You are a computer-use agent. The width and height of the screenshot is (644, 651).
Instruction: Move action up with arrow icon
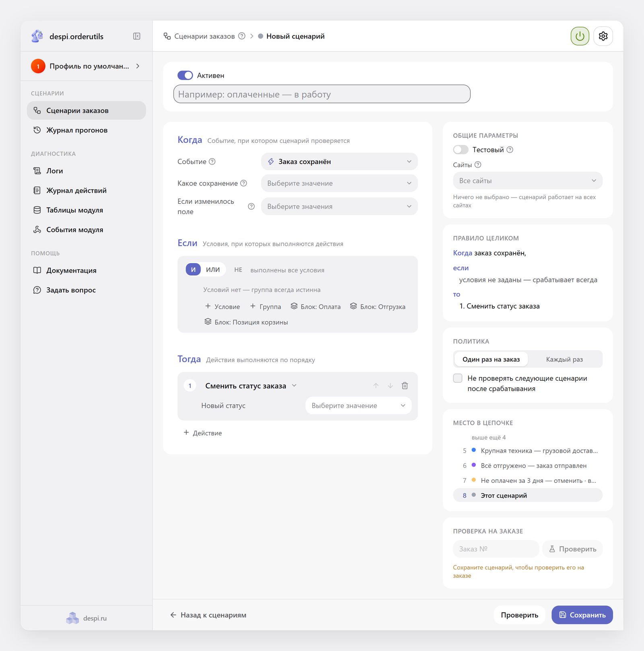click(376, 385)
